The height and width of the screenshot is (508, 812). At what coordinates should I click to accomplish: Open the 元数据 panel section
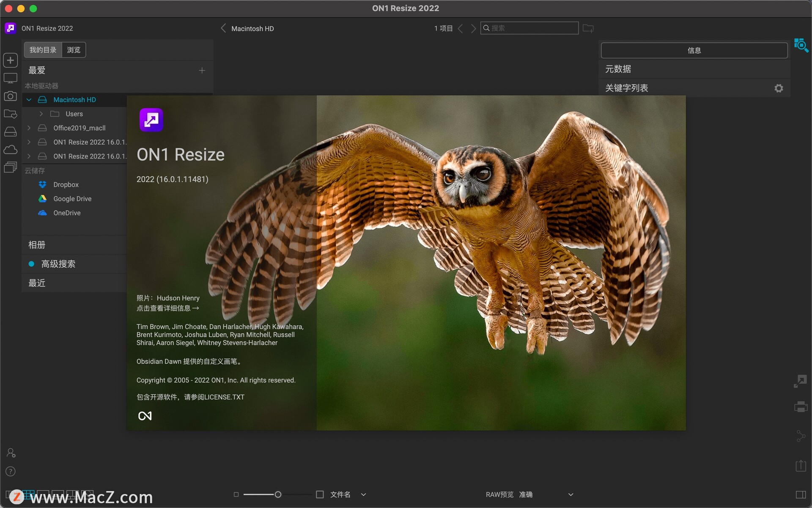[x=694, y=69]
